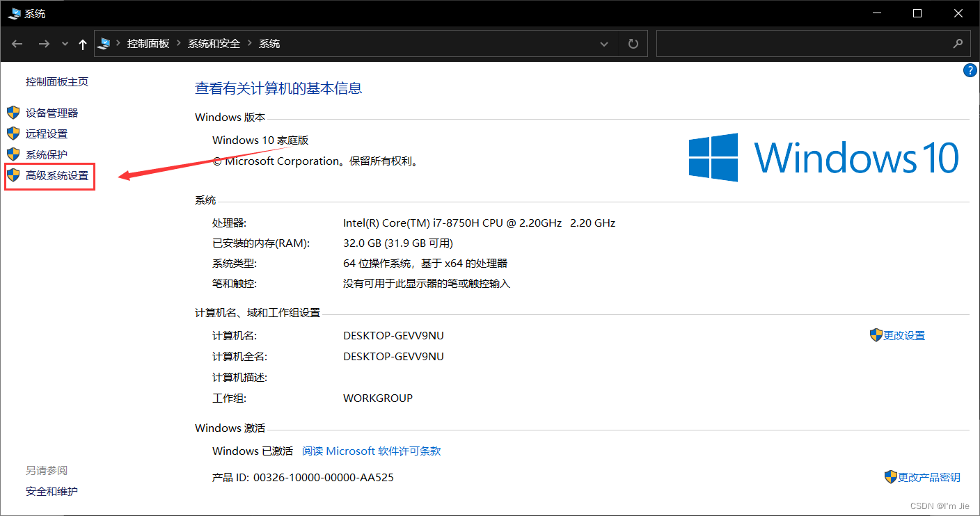The height and width of the screenshot is (516, 980).
Task: Click the Forward navigation arrow
Action: click(x=44, y=44)
